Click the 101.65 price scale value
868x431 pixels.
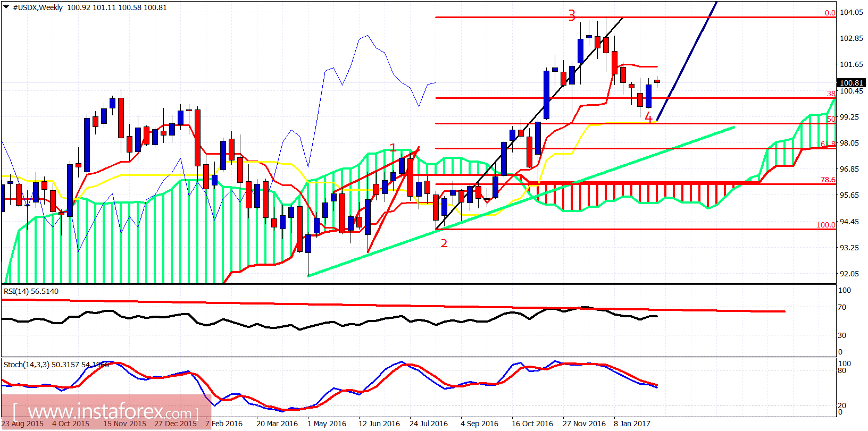click(x=852, y=64)
